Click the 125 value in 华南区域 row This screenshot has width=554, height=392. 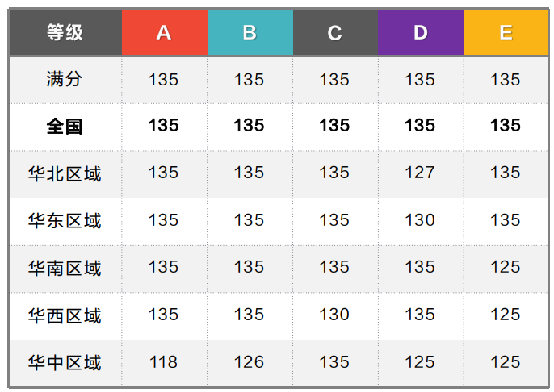coord(506,267)
